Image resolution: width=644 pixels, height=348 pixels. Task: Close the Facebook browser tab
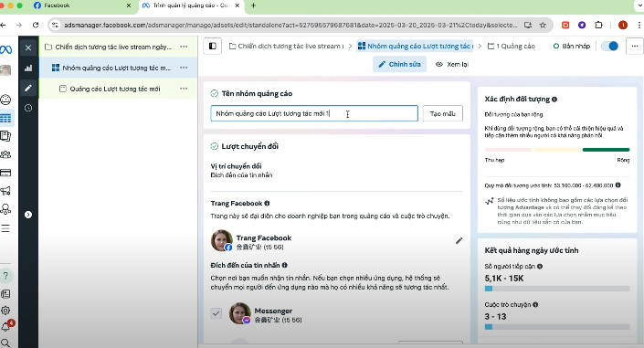tap(129, 5)
